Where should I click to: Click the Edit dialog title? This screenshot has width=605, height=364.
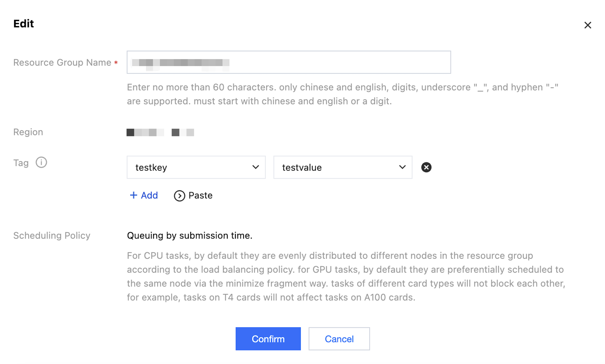tap(23, 24)
